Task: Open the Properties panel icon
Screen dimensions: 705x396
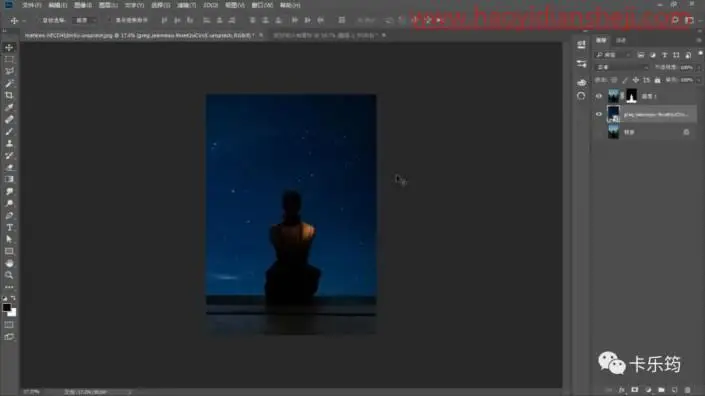Action: [581, 44]
